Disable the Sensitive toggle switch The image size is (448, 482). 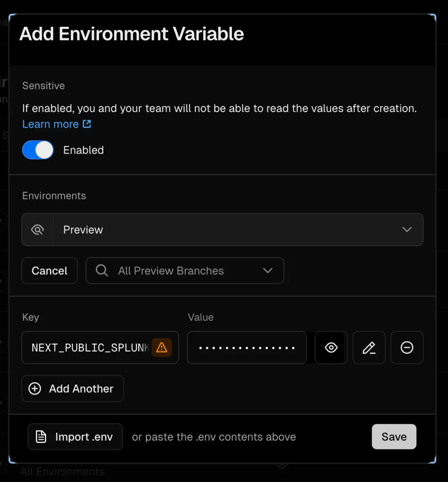[x=38, y=150]
